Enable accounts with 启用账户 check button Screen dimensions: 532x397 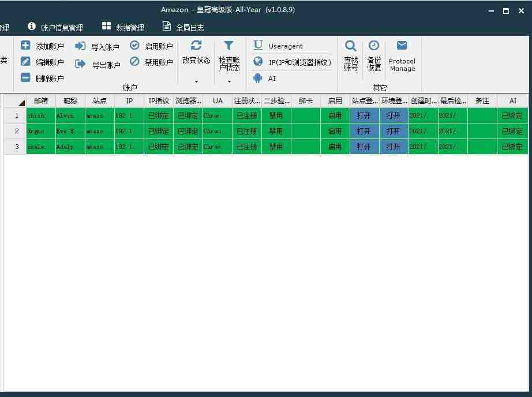tap(134, 46)
